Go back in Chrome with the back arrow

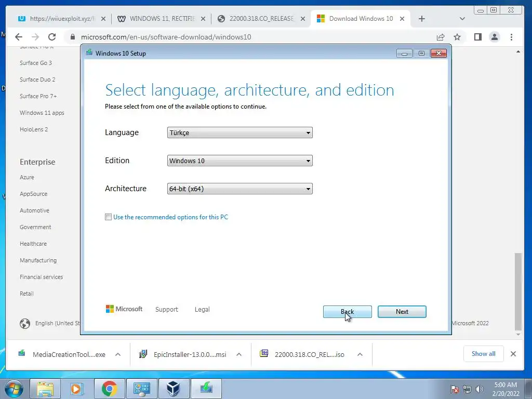19,37
